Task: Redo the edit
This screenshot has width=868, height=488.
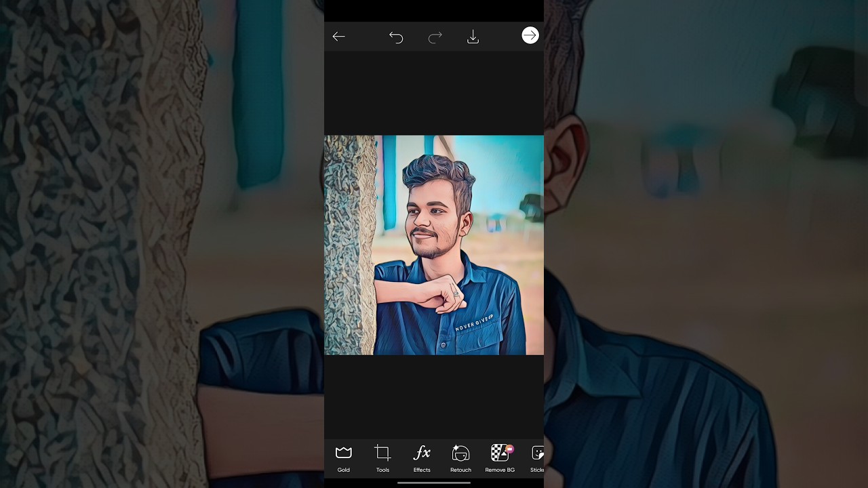Action: (x=435, y=37)
